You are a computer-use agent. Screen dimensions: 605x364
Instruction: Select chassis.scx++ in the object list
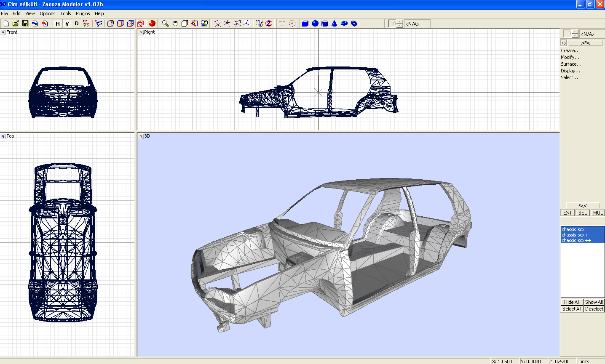(583, 240)
